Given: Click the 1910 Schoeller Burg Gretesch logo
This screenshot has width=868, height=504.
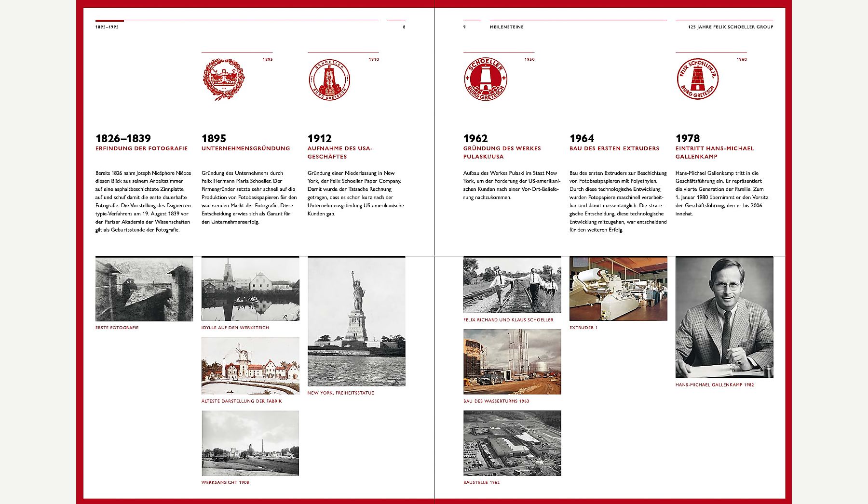Looking at the screenshot, I should click(329, 80).
